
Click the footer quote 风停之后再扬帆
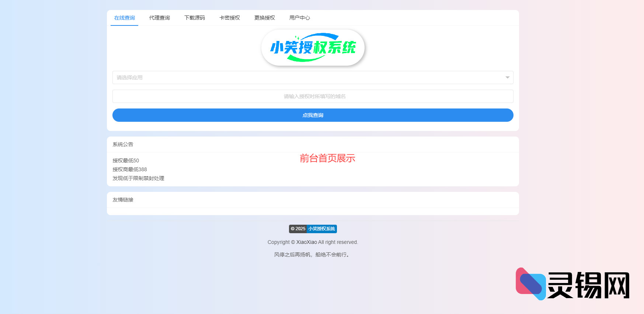(x=312, y=255)
